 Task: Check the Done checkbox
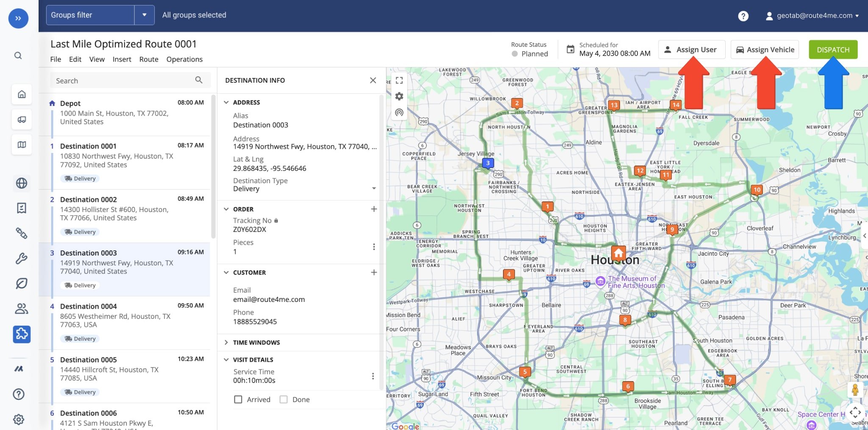(x=284, y=399)
